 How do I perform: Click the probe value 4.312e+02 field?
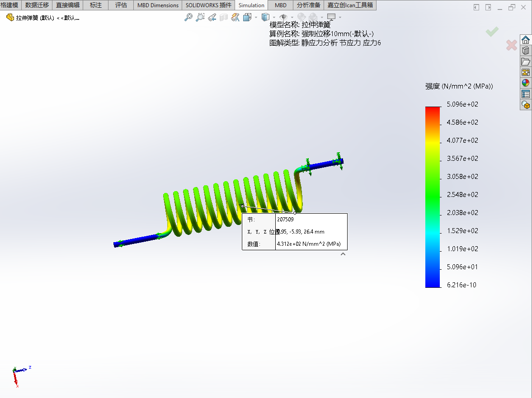[x=309, y=244]
